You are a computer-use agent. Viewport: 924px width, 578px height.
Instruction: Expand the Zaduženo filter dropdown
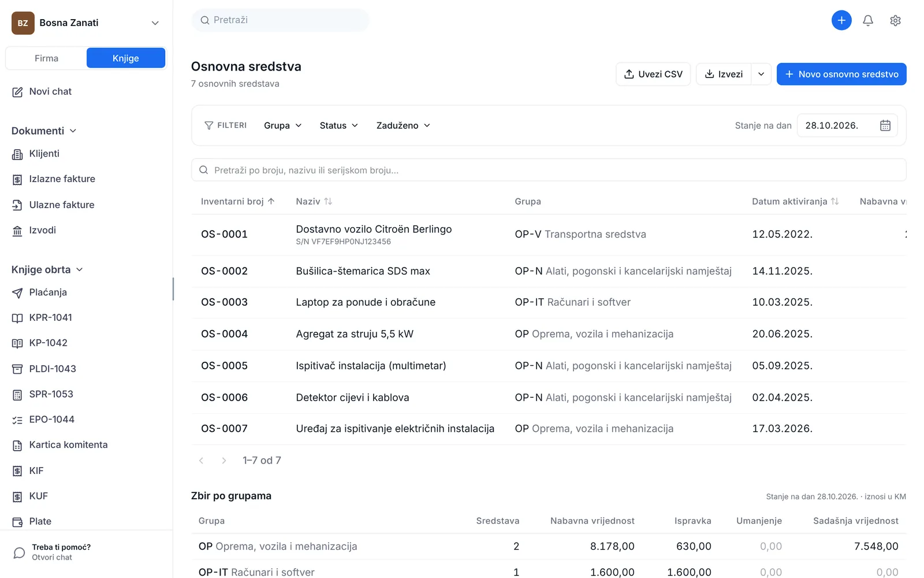coord(403,125)
